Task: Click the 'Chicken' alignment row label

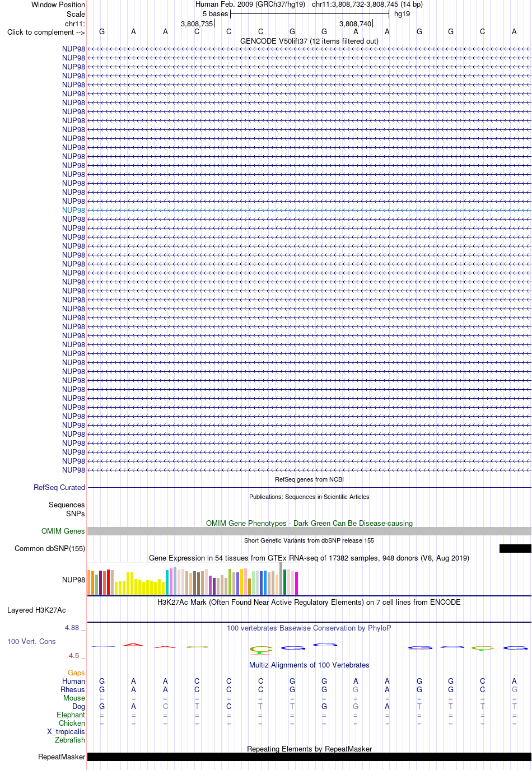Action: pyautogui.click(x=72, y=723)
